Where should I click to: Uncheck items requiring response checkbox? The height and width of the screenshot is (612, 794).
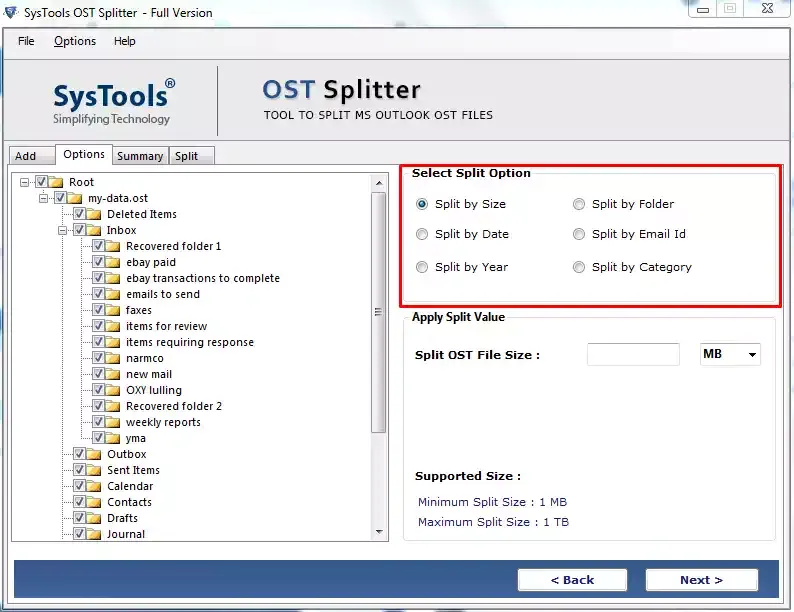tap(98, 341)
